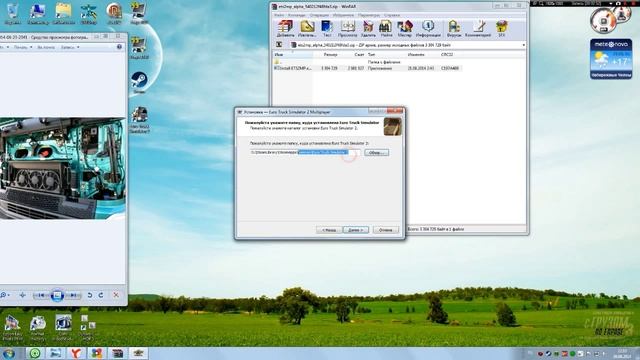Open Euro Truck Simulator 2 desktop shortcut
The image size is (640, 360).
(x=140, y=120)
